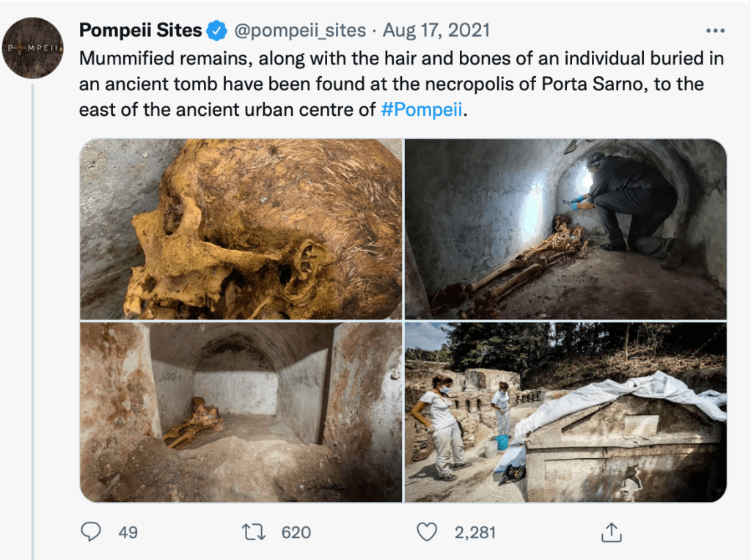Click the 620 retweets count
This screenshot has width=751, height=560.
click(x=296, y=533)
